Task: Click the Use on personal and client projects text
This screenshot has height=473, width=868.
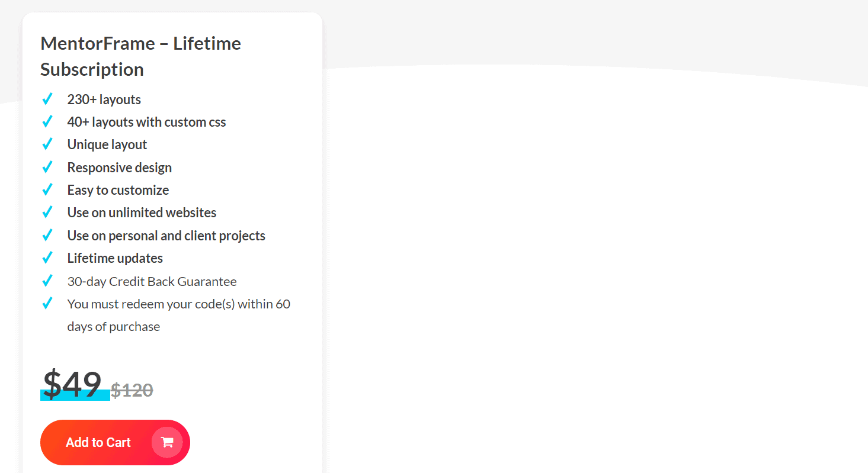Action: pos(166,235)
